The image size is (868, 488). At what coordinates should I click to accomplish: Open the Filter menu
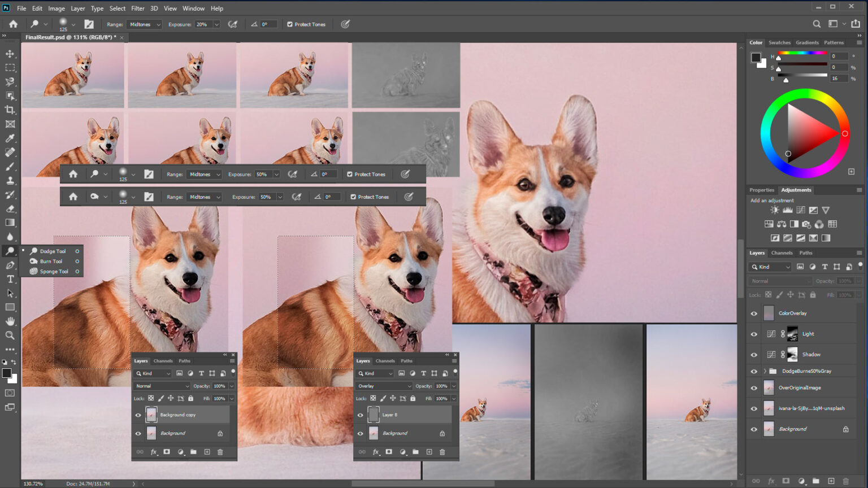[137, 8]
